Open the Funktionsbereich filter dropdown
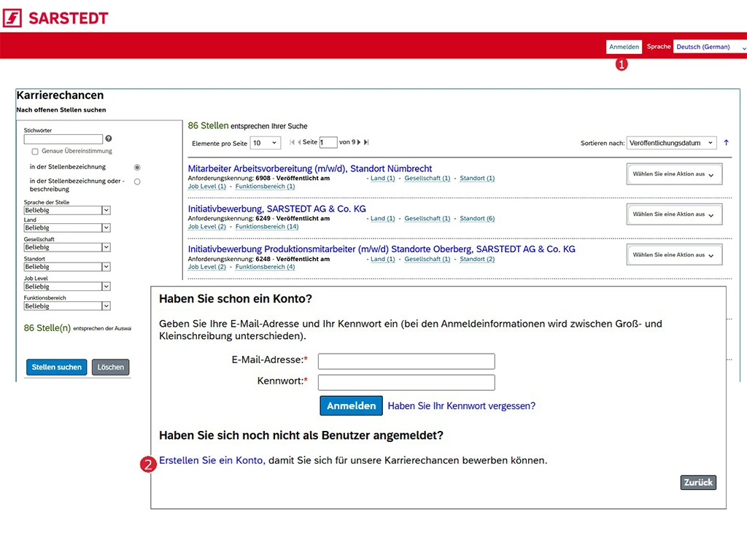 [x=67, y=306]
